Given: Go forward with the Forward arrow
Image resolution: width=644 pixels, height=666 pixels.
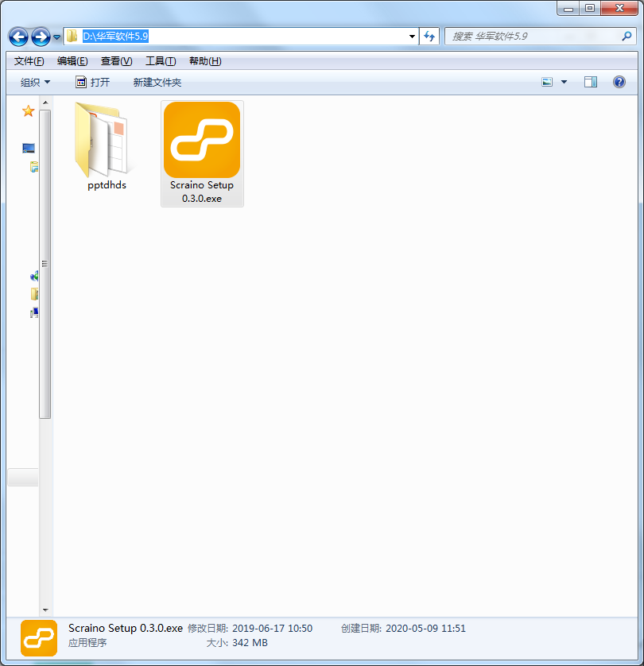Looking at the screenshot, I should 41,37.
